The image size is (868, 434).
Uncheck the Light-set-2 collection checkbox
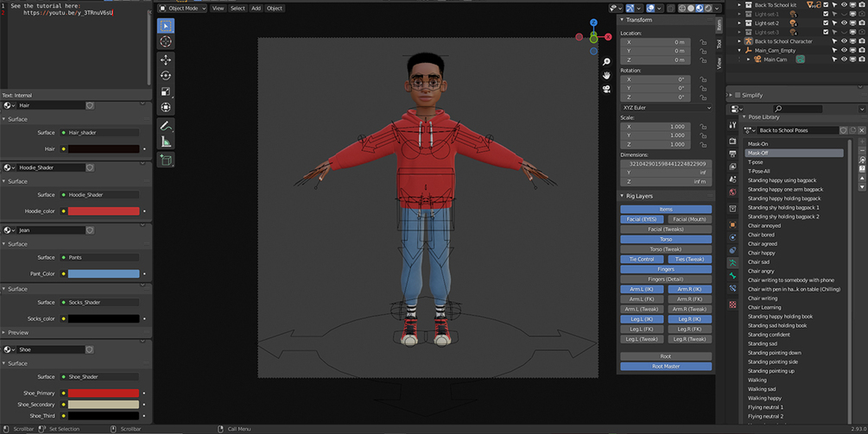[826, 23]
